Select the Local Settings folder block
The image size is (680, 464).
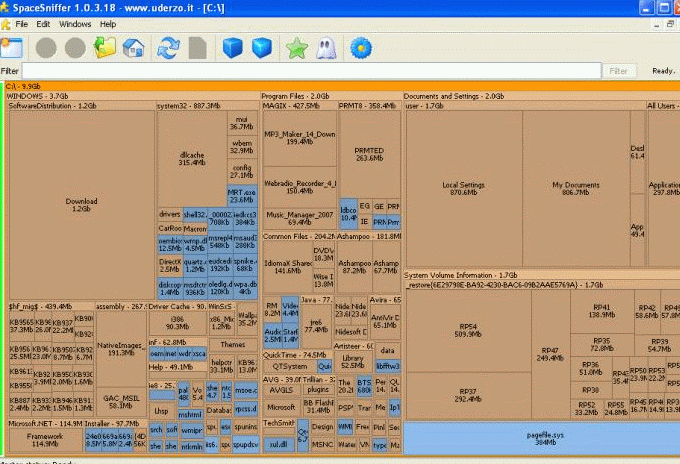click(463, 188)
